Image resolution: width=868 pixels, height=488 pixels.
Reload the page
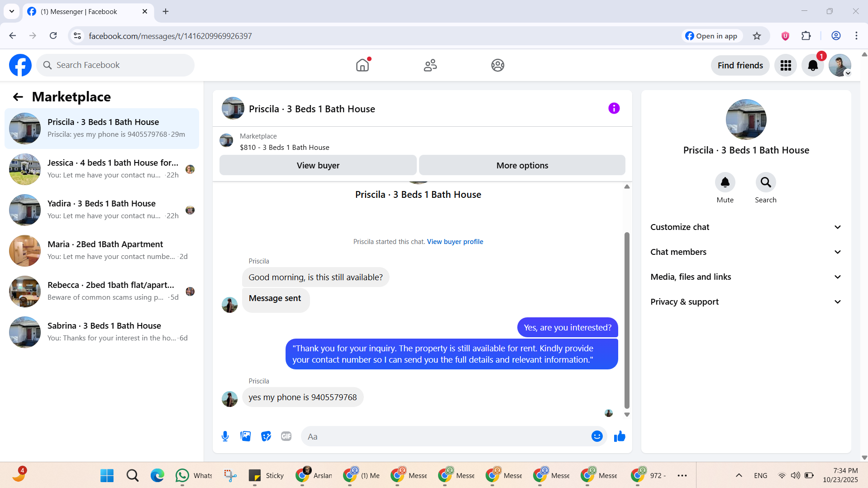pyautogui.click(x=53, y=36)
